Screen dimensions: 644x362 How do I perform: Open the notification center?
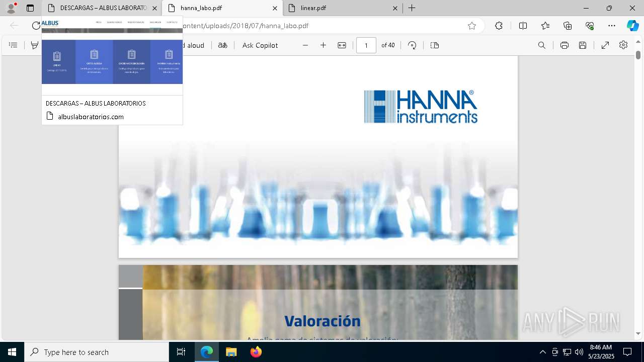[x=627, y=352]
